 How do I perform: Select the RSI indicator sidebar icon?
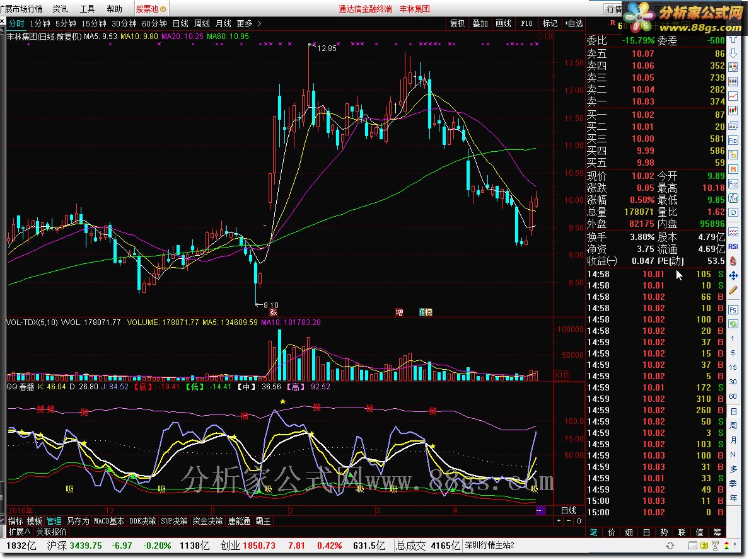[733, 246]
